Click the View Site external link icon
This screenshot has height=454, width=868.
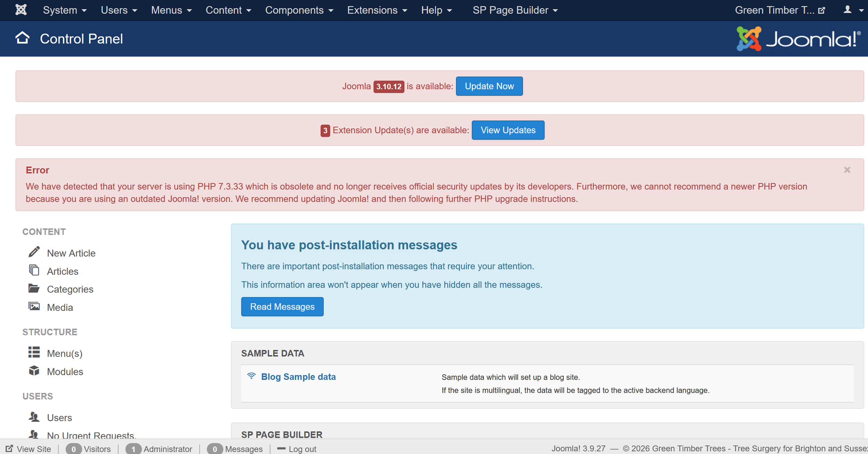pos(9,449)
